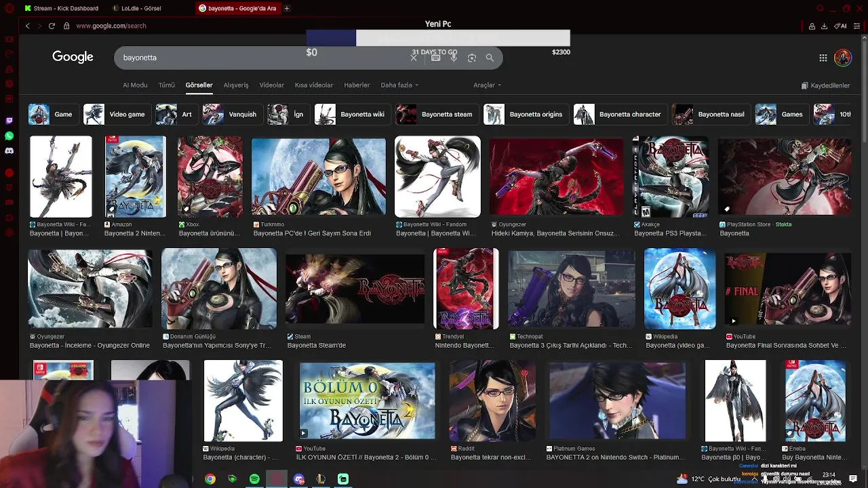The height and width of the screenshot is (488, 868).
Task: Select the Alışveriş tab
Action: point(236,85)
